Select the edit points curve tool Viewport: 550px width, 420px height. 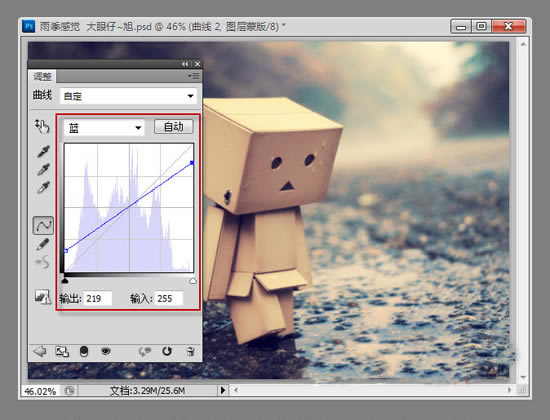point(43,225)
